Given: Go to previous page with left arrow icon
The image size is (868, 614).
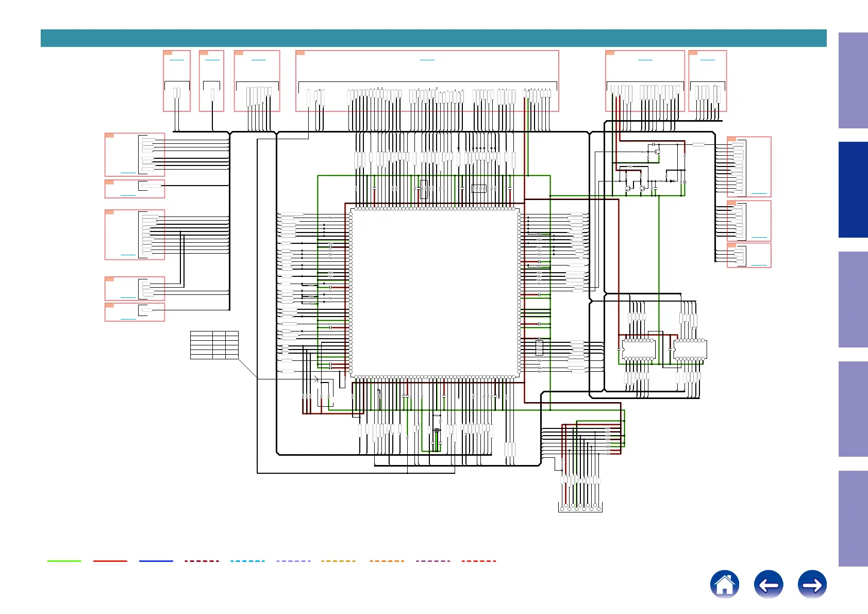Looking at the screenshot, I should pos(768,584).
